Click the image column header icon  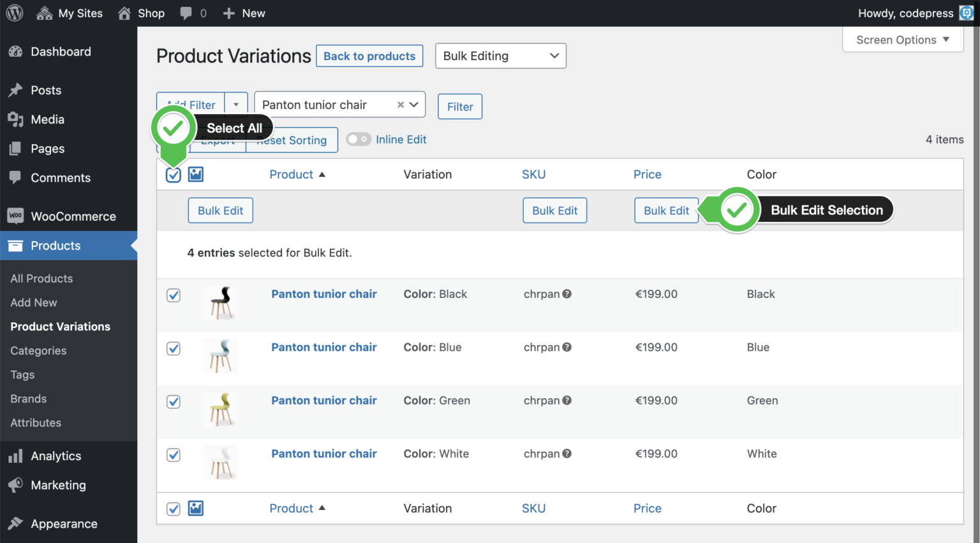[x=195, y=174]
